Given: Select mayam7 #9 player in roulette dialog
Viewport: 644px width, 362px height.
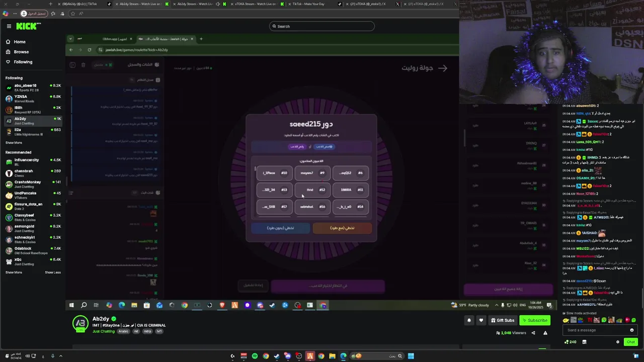Looking at the screenshot, I should point(312,173).
